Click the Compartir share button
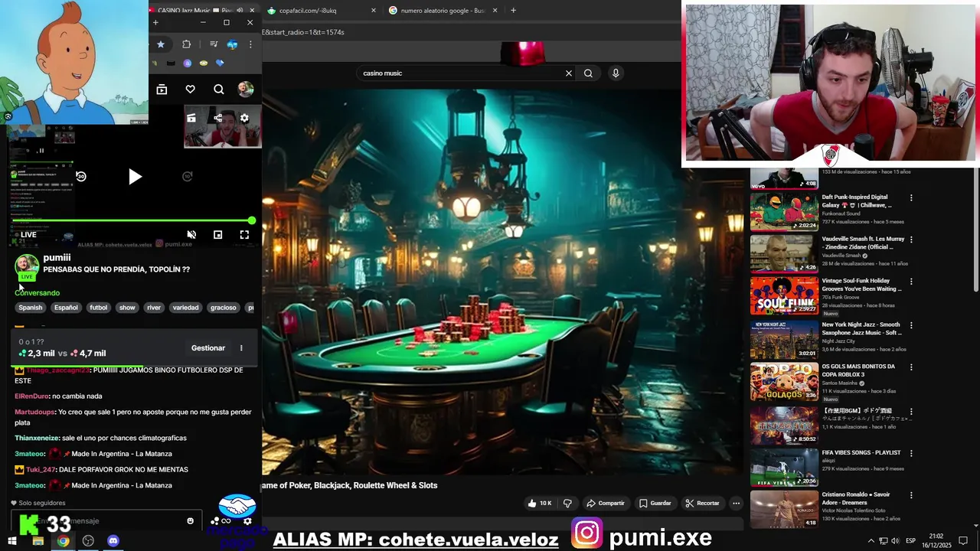Viewport: 980px width, 551px height. [605, 503]
